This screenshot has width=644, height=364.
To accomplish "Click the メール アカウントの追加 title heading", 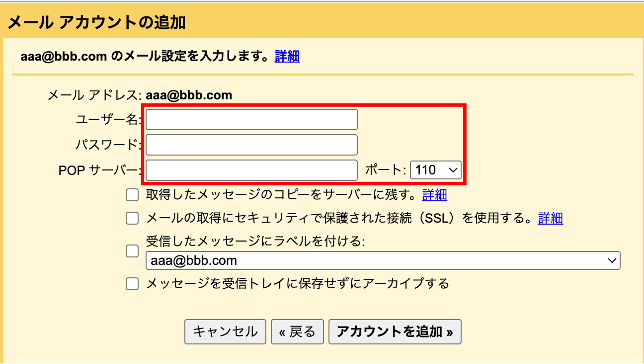I will [x=96, y=23].
